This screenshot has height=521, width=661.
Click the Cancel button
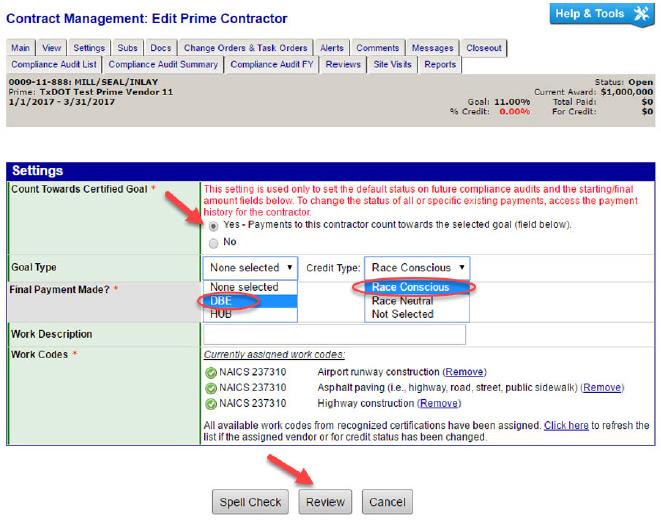(x=386, y=502)
